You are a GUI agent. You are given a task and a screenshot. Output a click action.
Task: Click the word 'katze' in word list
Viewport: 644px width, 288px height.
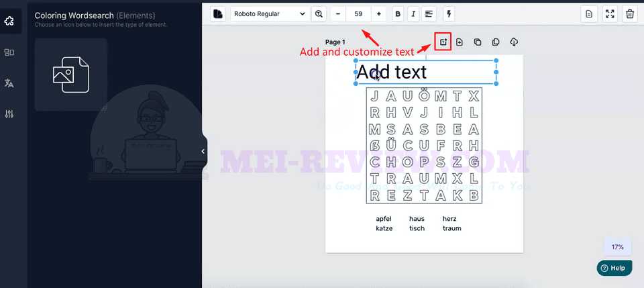[x=384, y=228]
